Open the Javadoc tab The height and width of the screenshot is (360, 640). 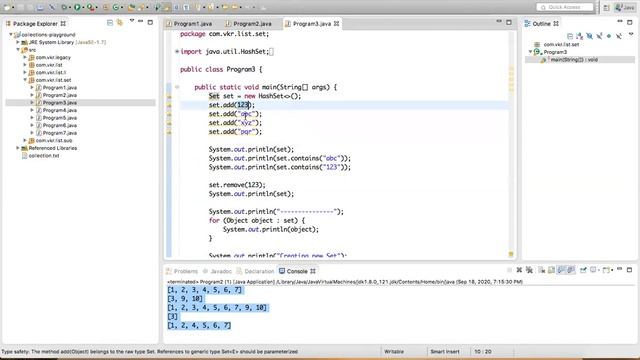point(218,271)
